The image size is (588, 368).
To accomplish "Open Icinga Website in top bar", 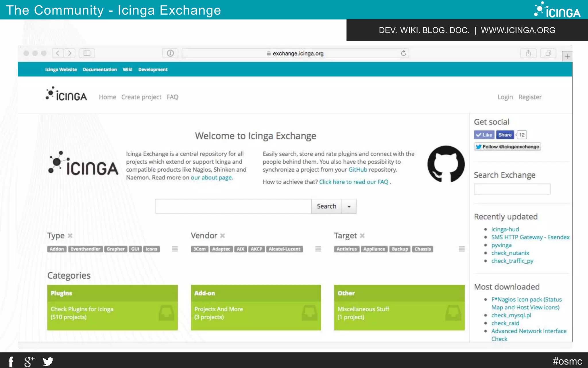I will coord(61,70).
